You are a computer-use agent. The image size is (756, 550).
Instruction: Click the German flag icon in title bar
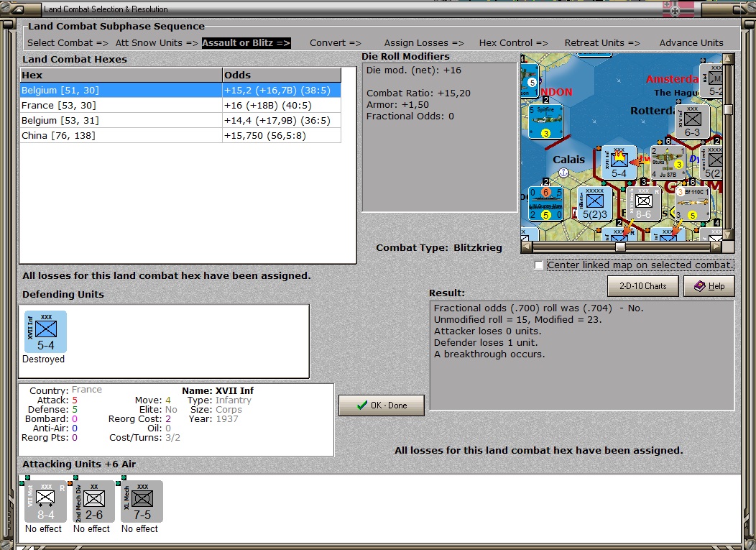(678, 9)
